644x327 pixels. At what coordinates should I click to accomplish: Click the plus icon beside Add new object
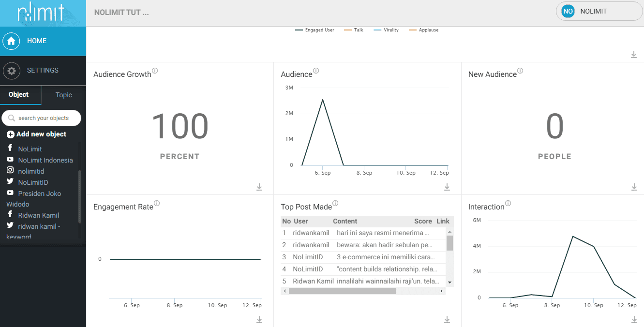tap(10, 134)
